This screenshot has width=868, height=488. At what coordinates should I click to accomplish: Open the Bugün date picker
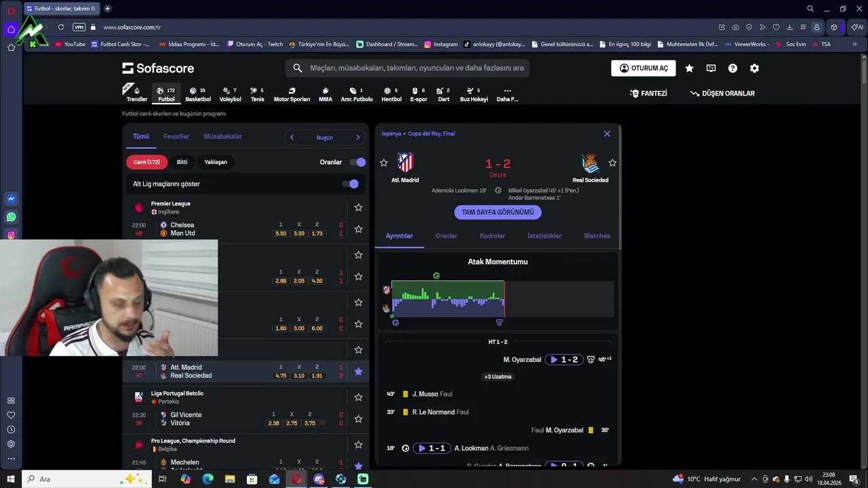[325, 138]
